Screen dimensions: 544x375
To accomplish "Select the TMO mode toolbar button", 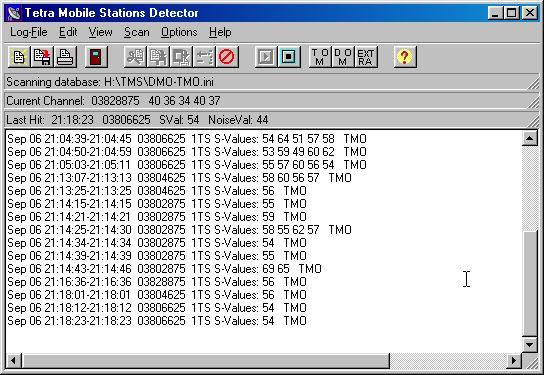I will [x=320, y=57].
